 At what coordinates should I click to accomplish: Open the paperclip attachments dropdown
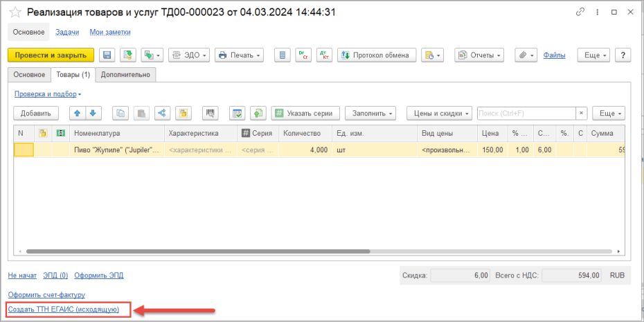pyautogui.click(x=526, y=55)
